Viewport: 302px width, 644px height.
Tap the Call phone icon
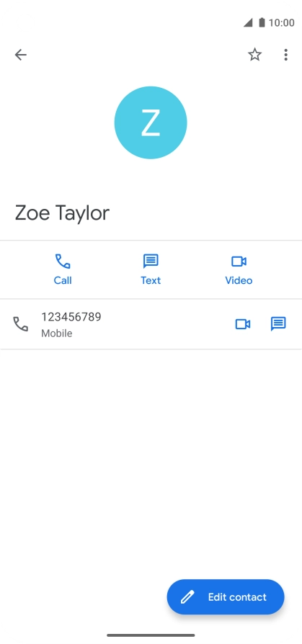pos(63,261)
